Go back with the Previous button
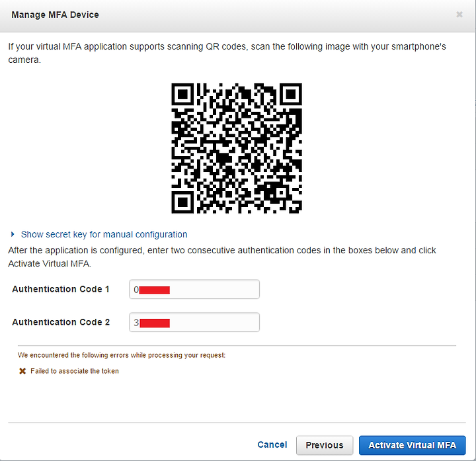The width and height of the screenshot is (476, 461). click(325, 445)
